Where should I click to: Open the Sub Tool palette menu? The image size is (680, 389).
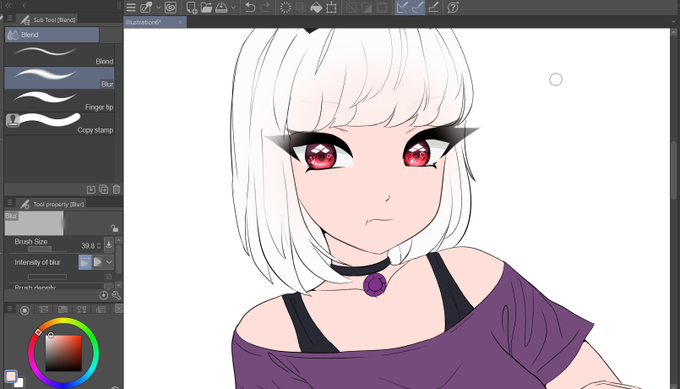(x=10, y=19)
